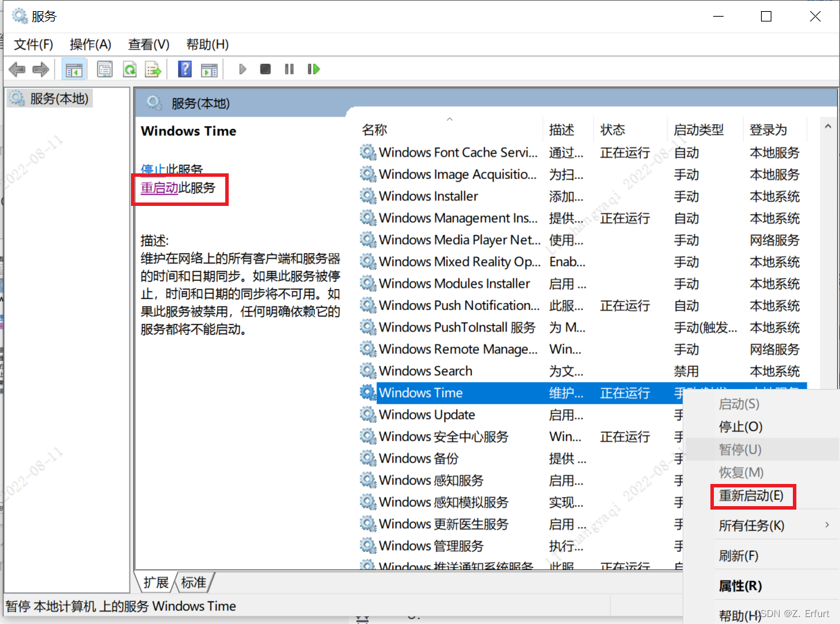Click the Stop Service square icon
Viewport: 840px width, 624px height.
[265, 69]
